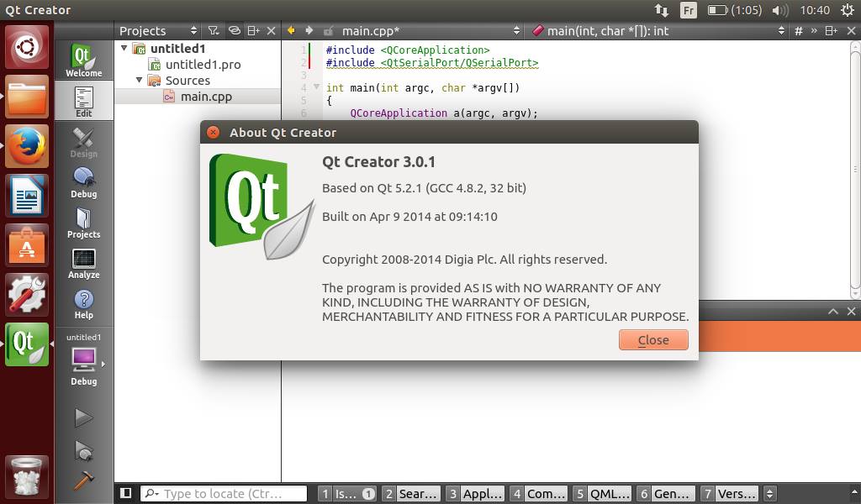Open the Search Results output pane
The width and height of the screenshot is (861, 504).
412,494
